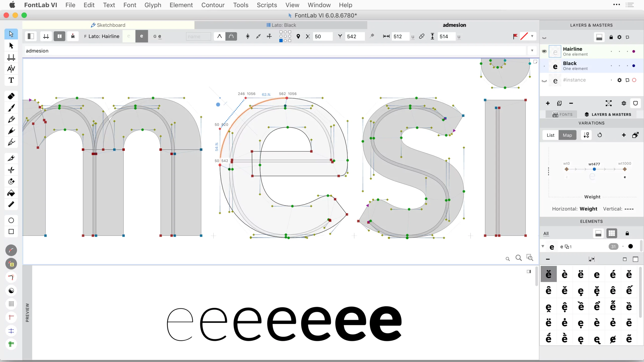Hide the Hairline layer visibility eye
644x362 pixels.
(x=544, y=51)
